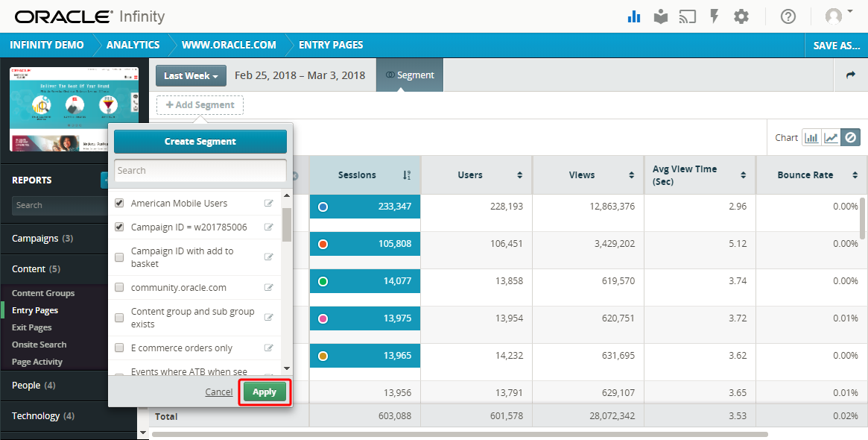The width and height of the screenshot is (868, 440).
Task: Go to ANALYTICS breadcrumb
Action: [x=133, y=45]
